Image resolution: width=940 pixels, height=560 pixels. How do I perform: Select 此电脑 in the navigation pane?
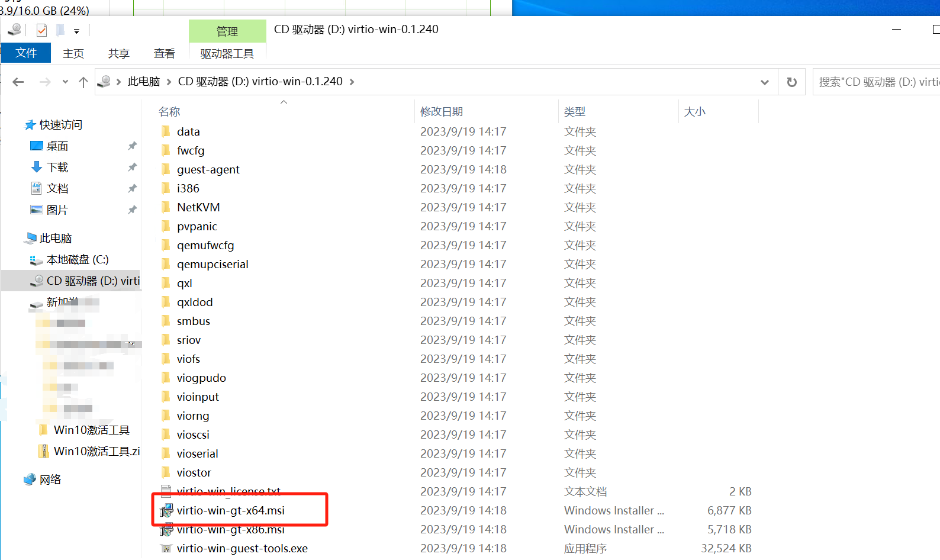(56, 239)
